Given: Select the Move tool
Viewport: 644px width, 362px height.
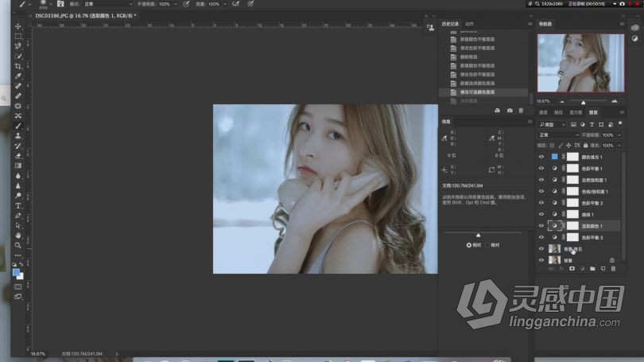Looking at the screenshot, I should (18, 26).
